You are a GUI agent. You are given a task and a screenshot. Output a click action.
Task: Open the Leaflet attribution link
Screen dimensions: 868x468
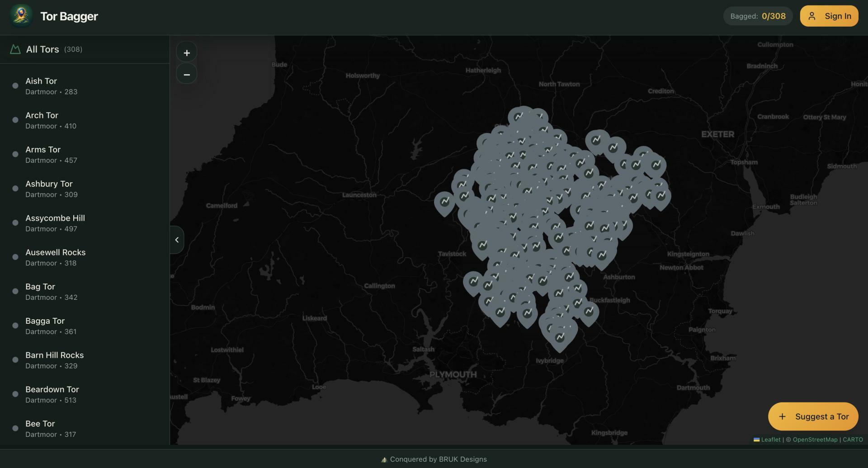(770, 440)
